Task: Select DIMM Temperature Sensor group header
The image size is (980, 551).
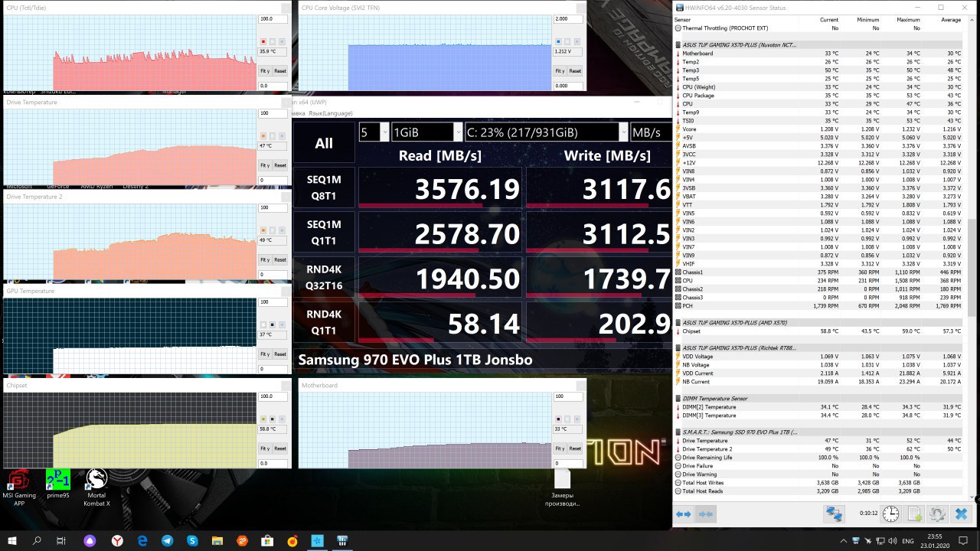Action: tap(819, 398)
